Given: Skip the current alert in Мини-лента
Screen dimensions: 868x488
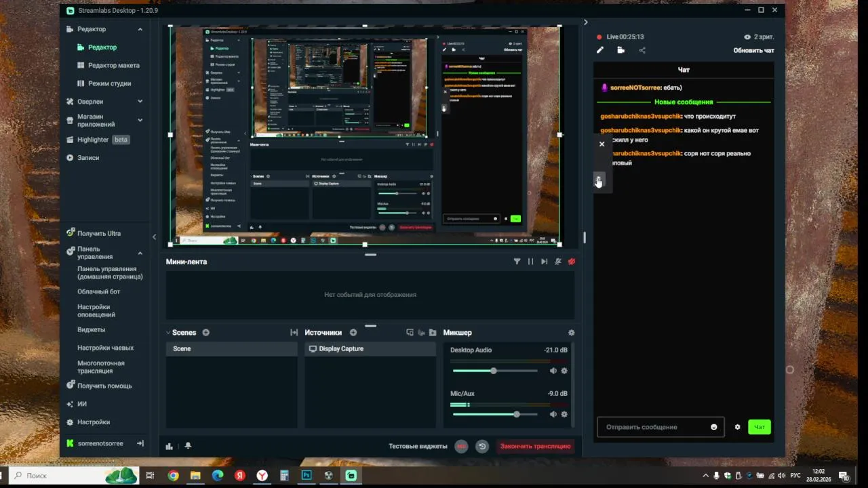Looking at the screenshot, I should (544, 262).
